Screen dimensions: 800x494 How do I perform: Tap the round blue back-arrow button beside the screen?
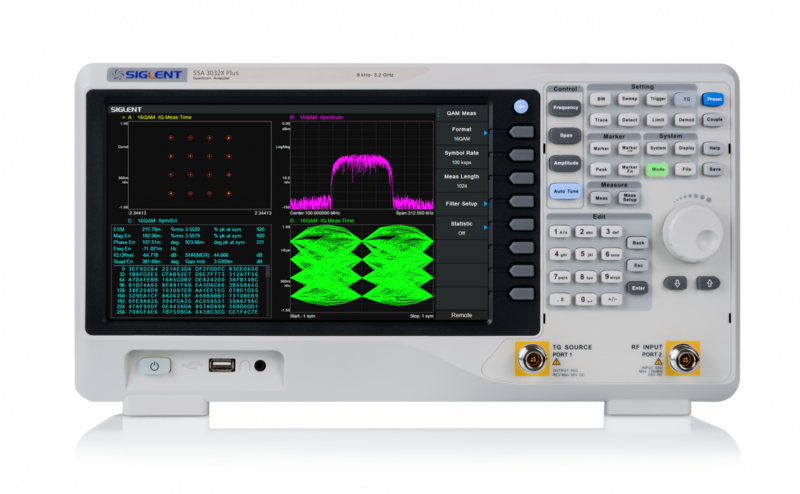pyautogui.click(x=520, y=106)
